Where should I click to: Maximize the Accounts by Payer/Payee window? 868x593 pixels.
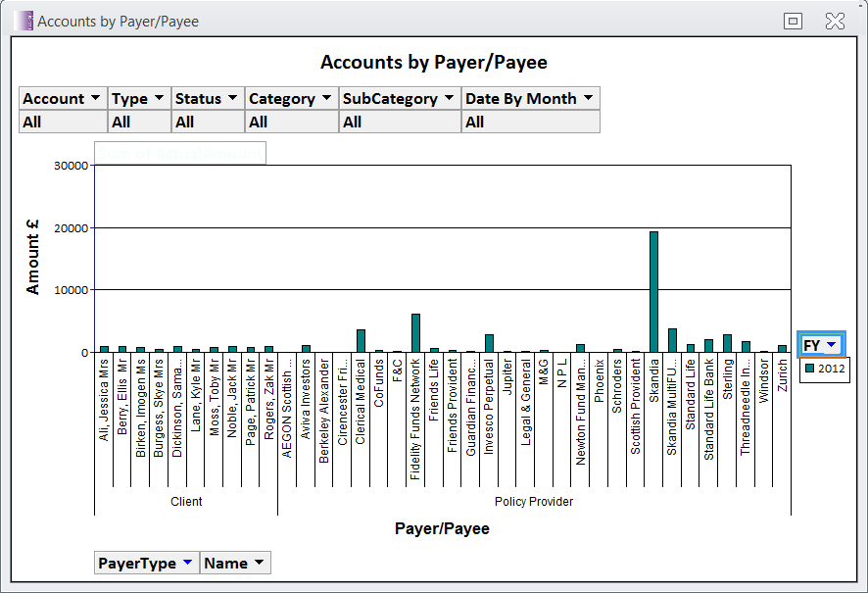click(793, 21)
